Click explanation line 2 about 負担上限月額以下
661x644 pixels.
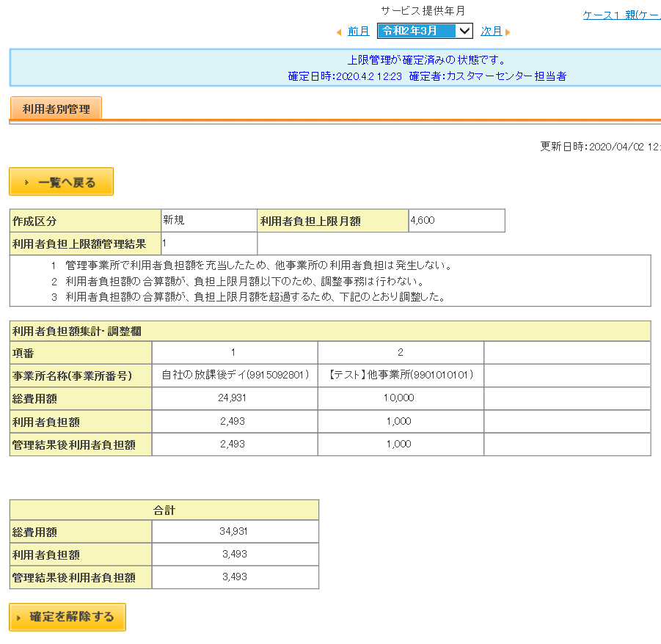(x=238, y=282)
